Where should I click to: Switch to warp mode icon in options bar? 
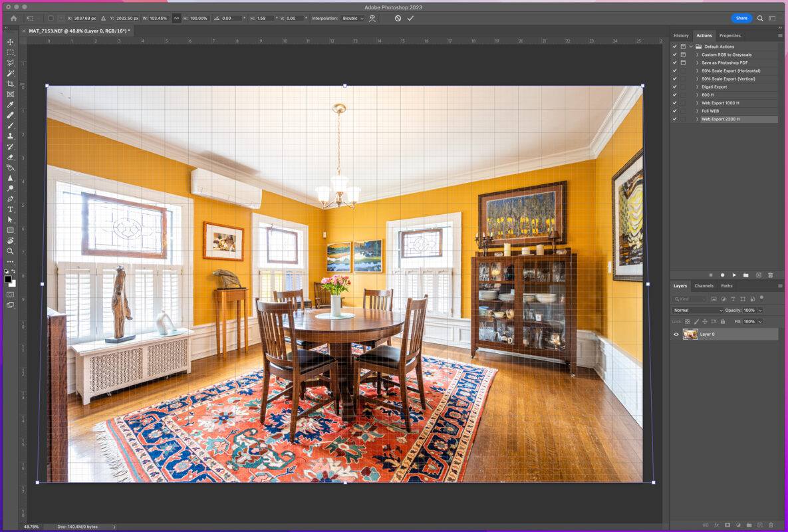point(372,18)
